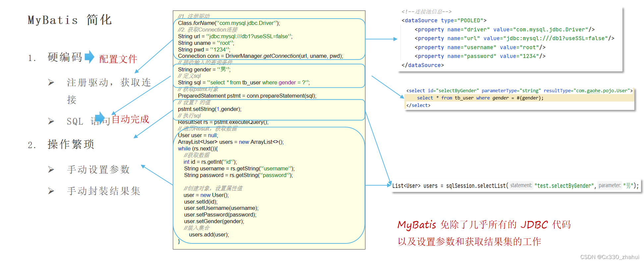Click the user.setUsername(username) line
644x263 pixels.
click(221, 208)
